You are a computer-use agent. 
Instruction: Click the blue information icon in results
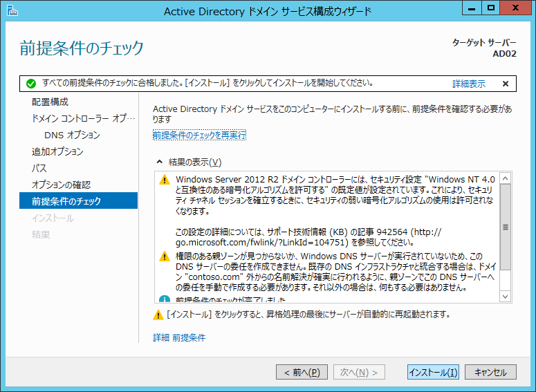coord(164,299)
